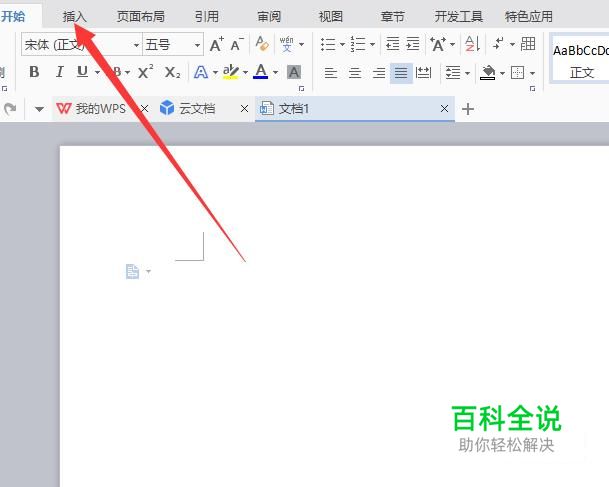Insert bullet list
The width and height of the screenshot is (609, 487).
[328, 44]
